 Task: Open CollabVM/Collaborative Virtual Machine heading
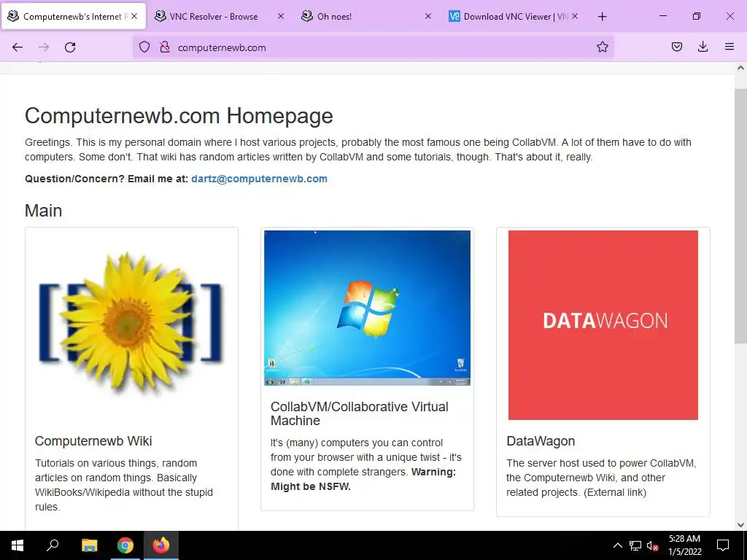359,413
